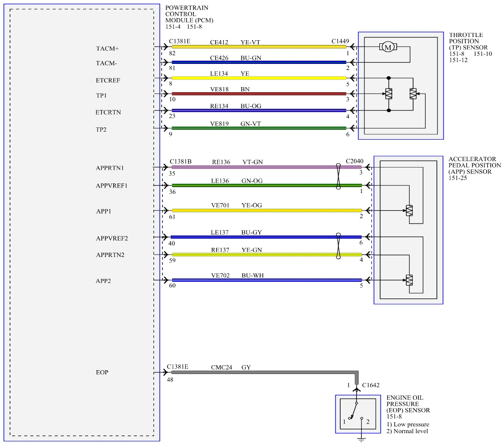Click the CMC24 circuit code
Screen dimensions: 504x445
221,367
